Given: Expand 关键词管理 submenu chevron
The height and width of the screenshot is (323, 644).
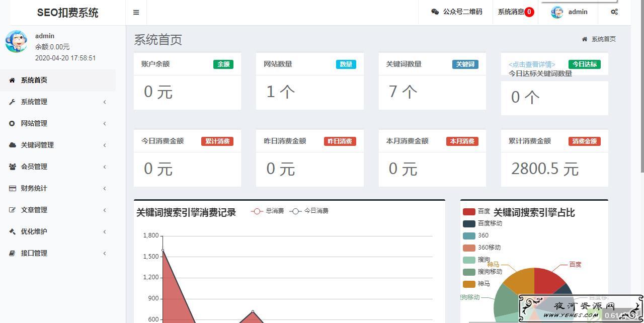Looking at the screenshot, I should [x=105, y=145].
